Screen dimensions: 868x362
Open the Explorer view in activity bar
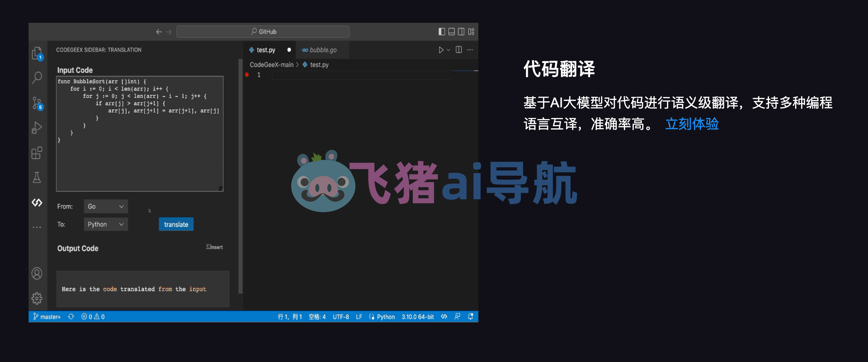[x=37, y=53]
